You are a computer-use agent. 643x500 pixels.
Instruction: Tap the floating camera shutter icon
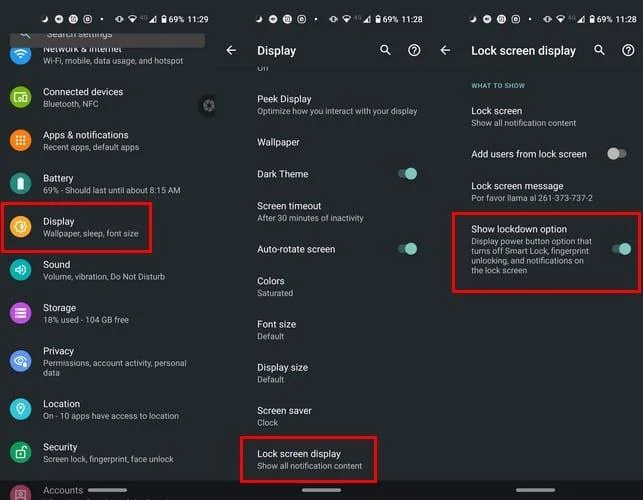click(208, 105)
